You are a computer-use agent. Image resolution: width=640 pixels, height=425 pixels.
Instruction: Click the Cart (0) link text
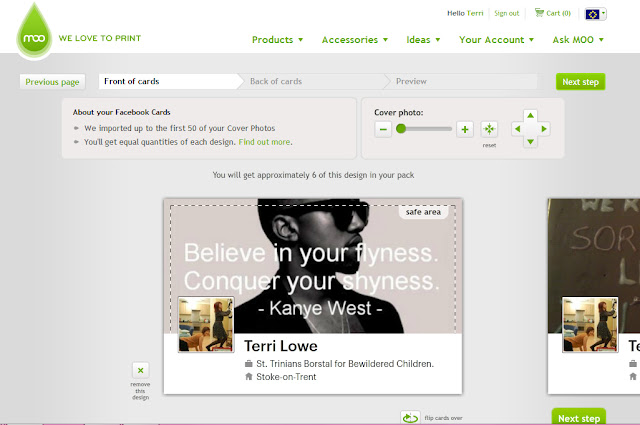pyautogui.click(x=558, y=13)
